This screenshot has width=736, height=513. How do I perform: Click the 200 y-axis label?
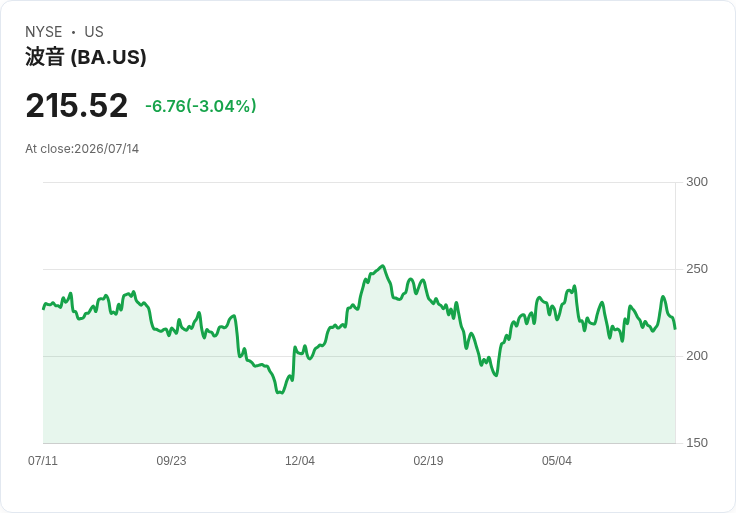click(697, 356)
